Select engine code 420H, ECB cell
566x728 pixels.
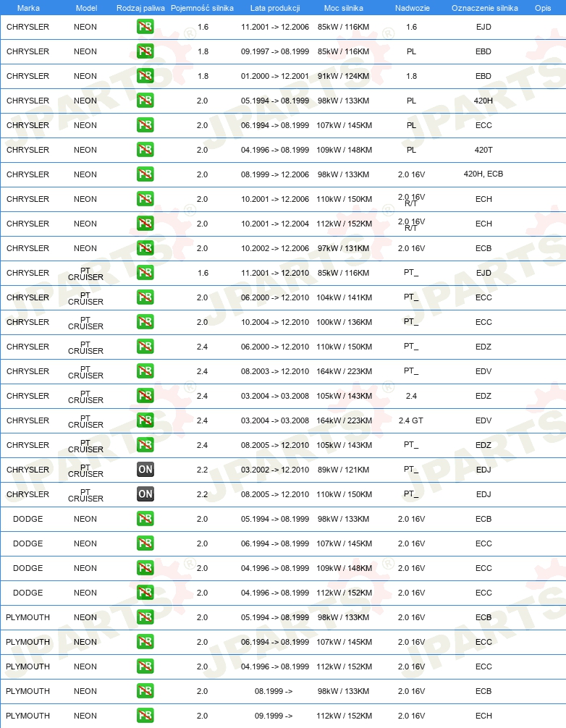coord(483,174)
